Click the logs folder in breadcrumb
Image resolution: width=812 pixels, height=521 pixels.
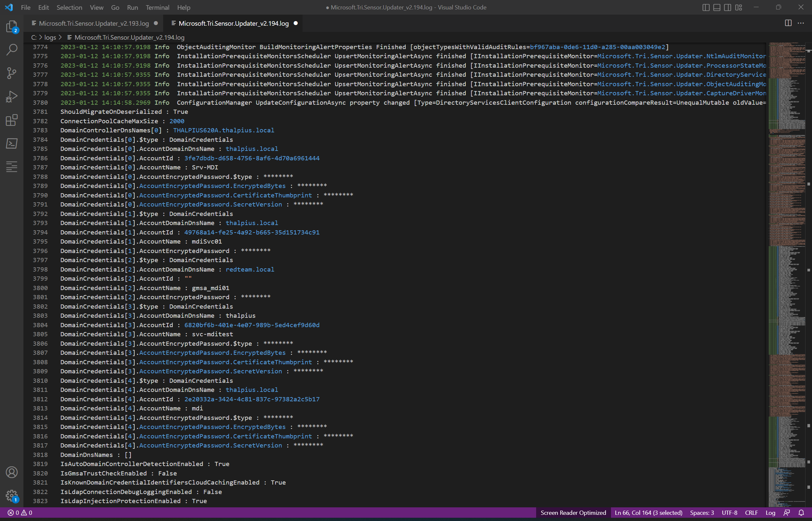[50, 37]
